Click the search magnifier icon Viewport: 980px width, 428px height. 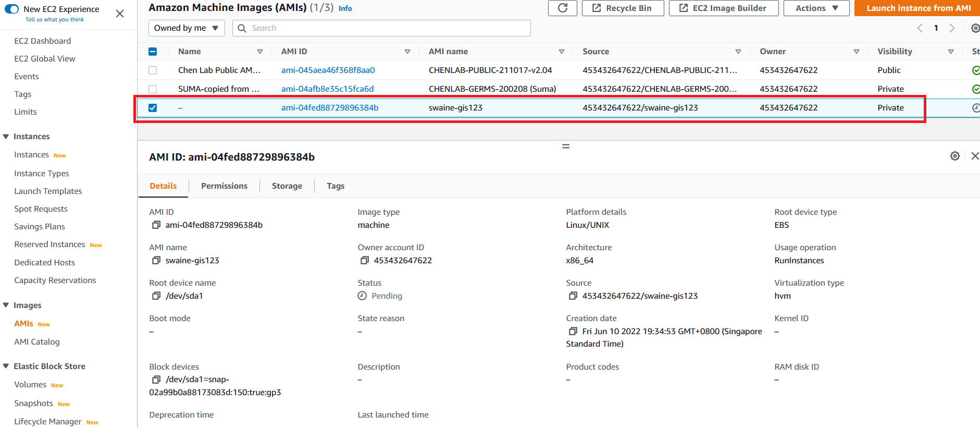242,28
